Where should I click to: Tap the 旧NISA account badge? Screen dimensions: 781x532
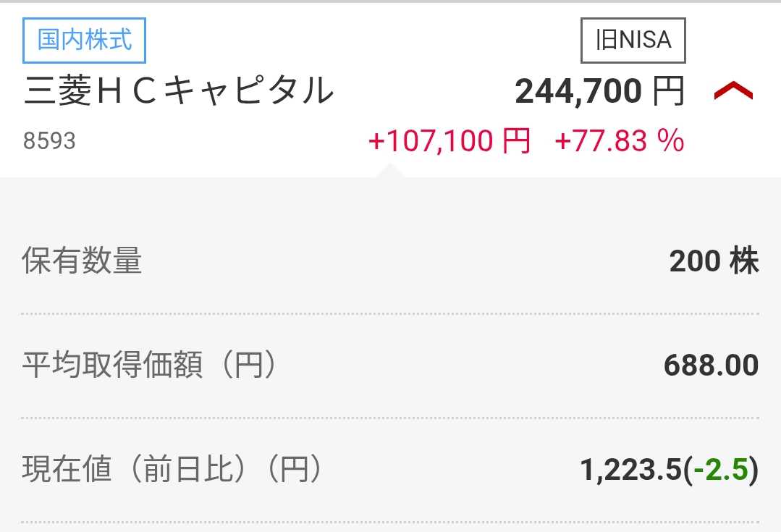(633, 40)
